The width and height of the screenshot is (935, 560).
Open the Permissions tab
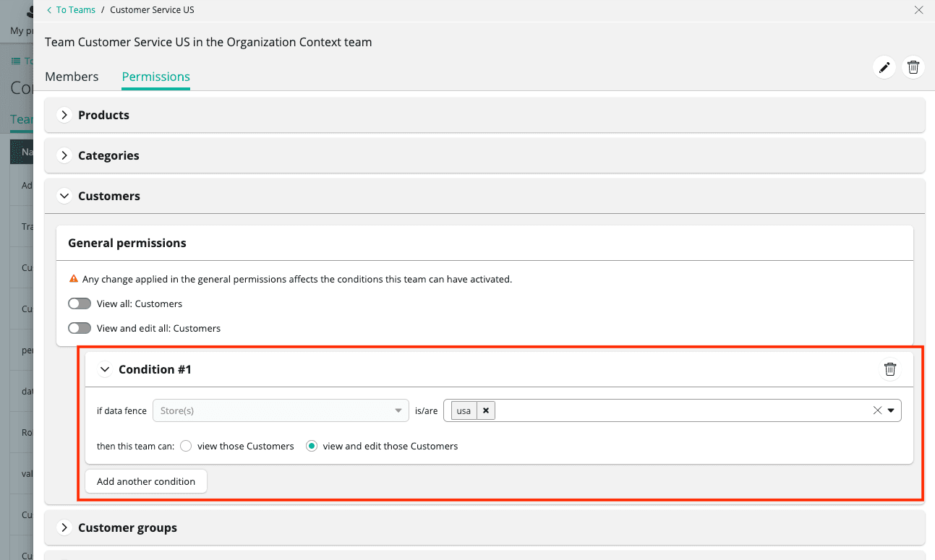coord(155,76)
